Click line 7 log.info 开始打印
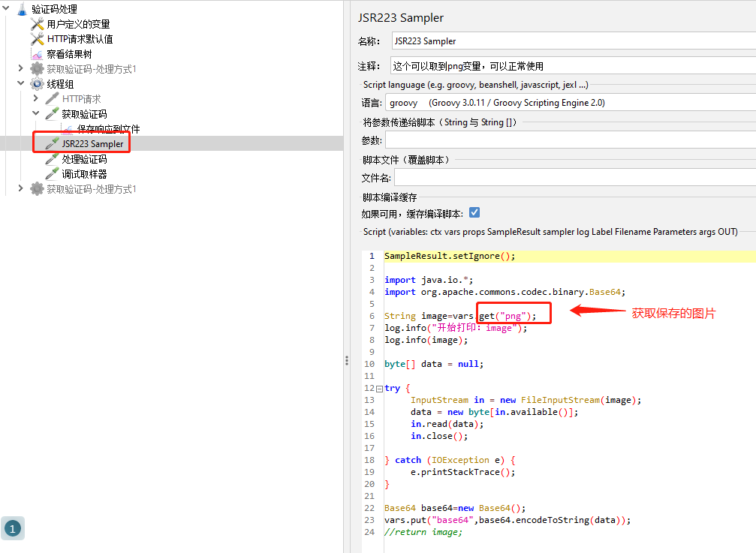Viewport: 756px width, 553px height. coord(456,328)
